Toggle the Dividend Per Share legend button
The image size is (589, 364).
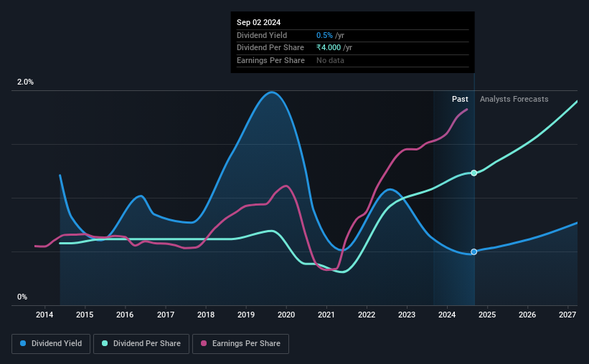coord(141,343)
